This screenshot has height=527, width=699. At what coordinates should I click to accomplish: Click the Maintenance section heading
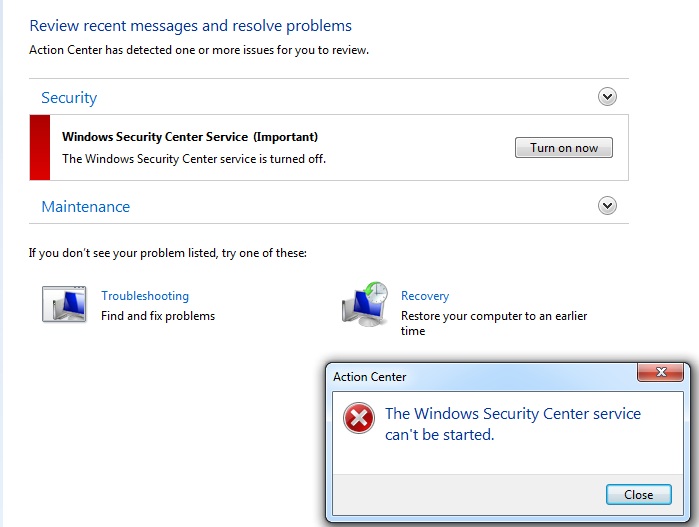point(86,207)
